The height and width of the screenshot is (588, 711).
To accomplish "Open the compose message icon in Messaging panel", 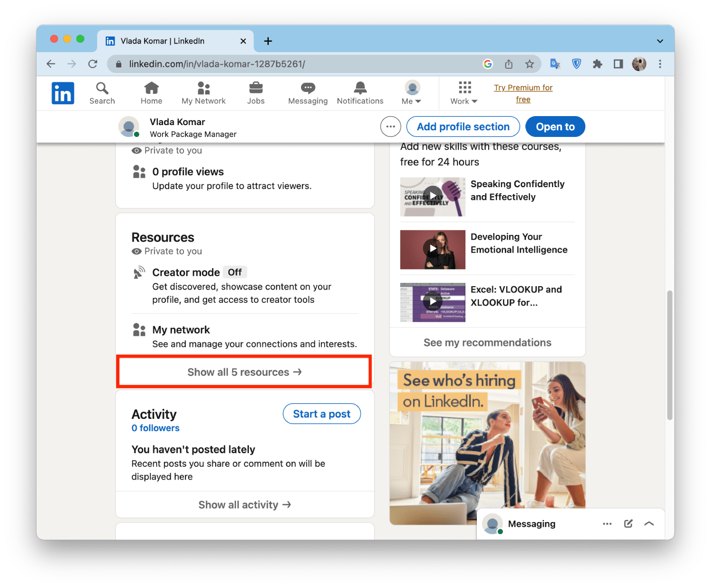I will pyautogui.click(x=628, y=524).
